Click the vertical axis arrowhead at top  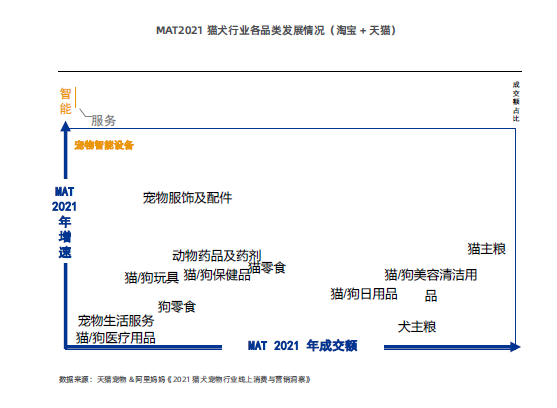pyautogui.click(x=65, y=126)
